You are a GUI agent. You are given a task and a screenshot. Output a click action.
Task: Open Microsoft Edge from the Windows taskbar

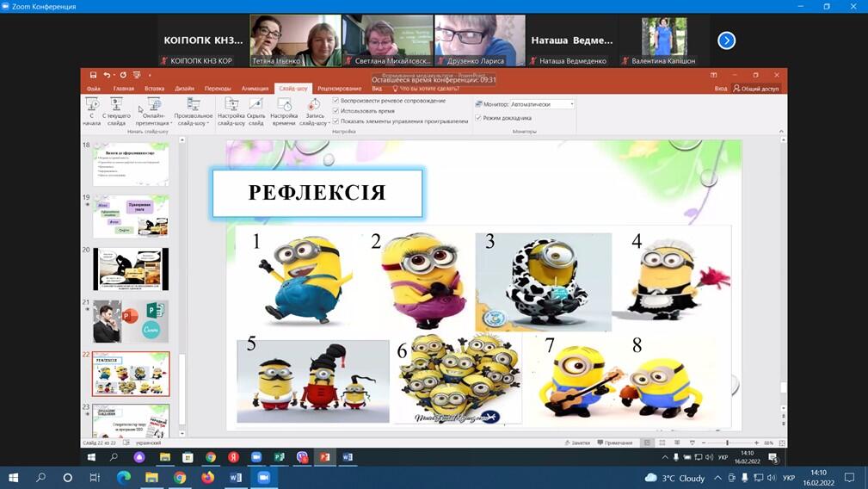123,477
